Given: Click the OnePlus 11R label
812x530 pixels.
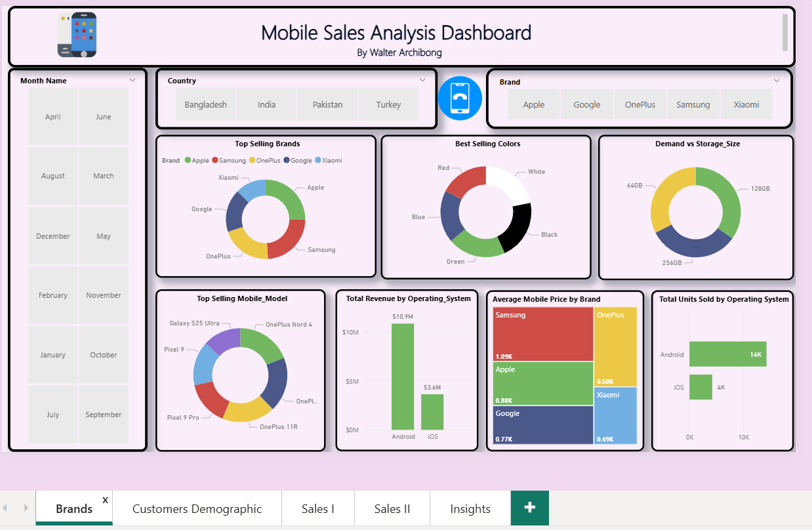Looking at the screenshot, I should pyautogui.click(x=278, y=427).
